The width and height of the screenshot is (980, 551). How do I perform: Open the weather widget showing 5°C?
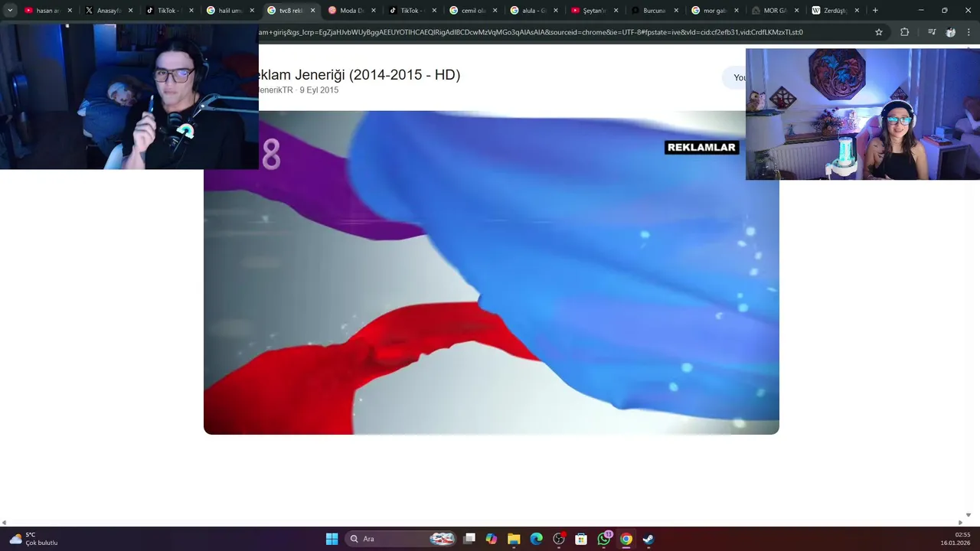pyautogui.click(x=34, y=539)
